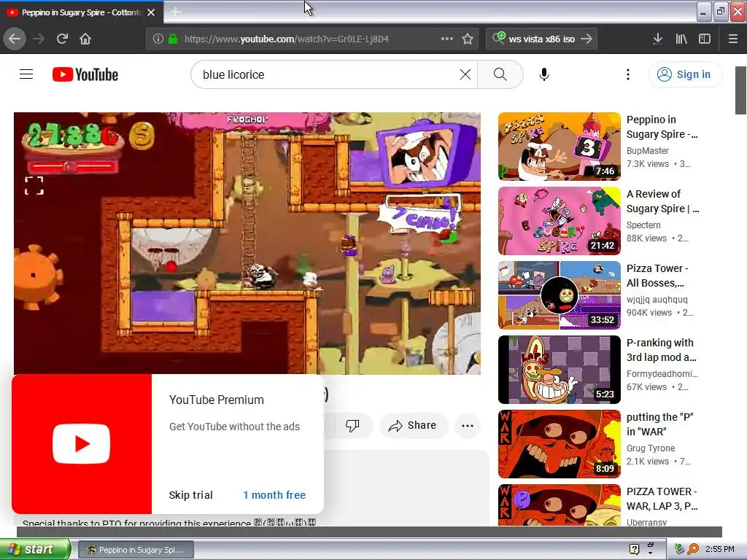Click the YouTube Premium red logo image
This screenshot has height=560, width=747.
pos(82,444)
